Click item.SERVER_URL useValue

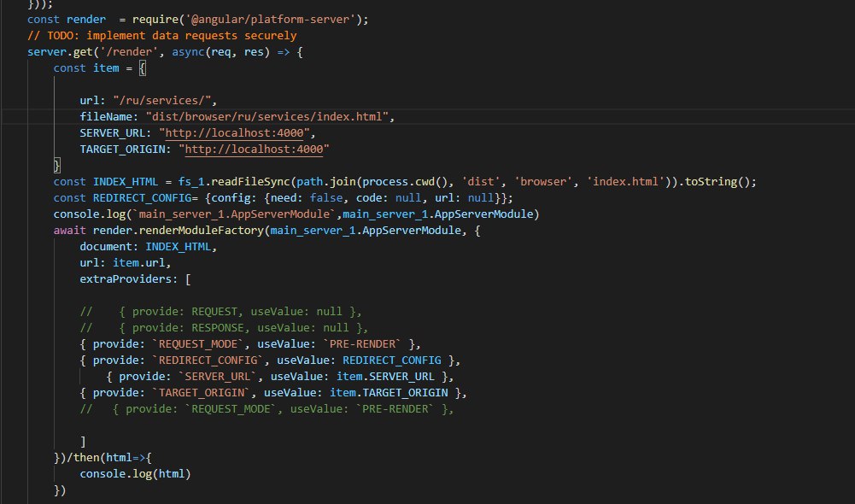click(385, 377)
